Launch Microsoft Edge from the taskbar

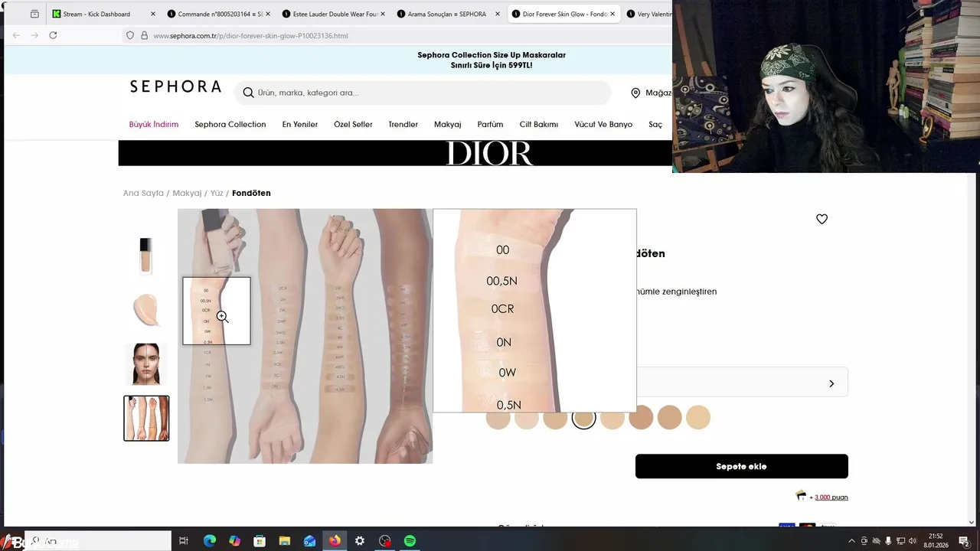(x=210, y=541)
